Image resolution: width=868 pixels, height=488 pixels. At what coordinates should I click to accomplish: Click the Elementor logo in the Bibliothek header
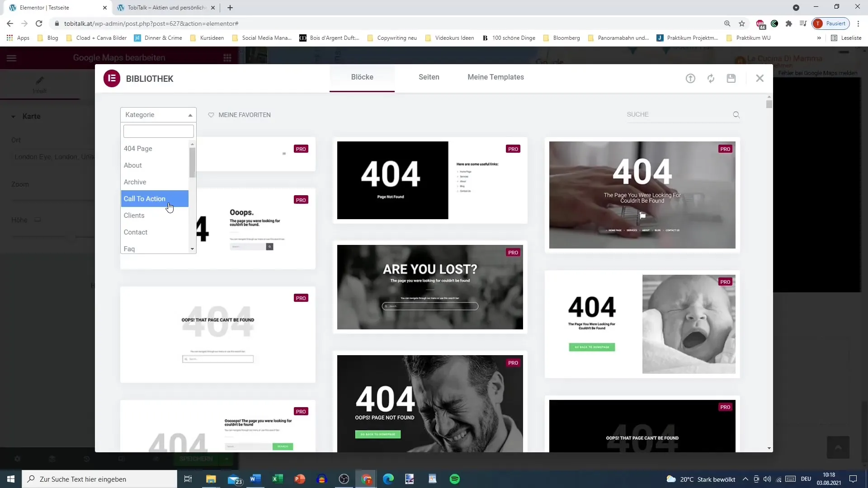point(112,78)
